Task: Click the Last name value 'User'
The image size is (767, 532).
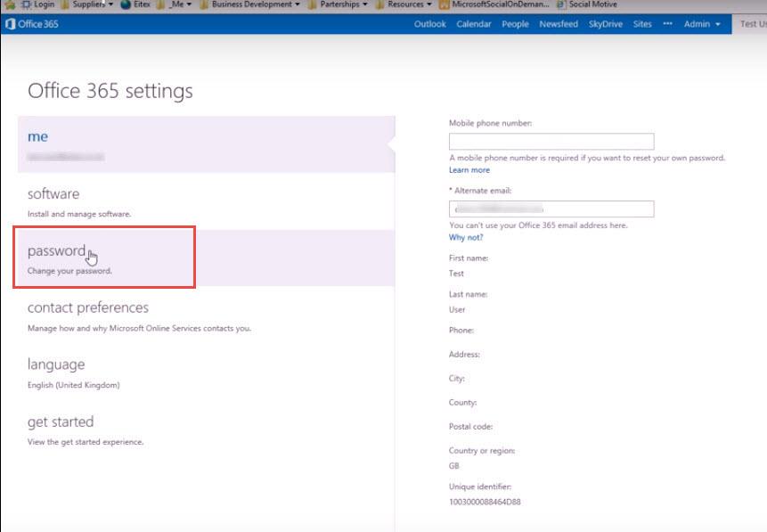Action: tap(457, 310)
